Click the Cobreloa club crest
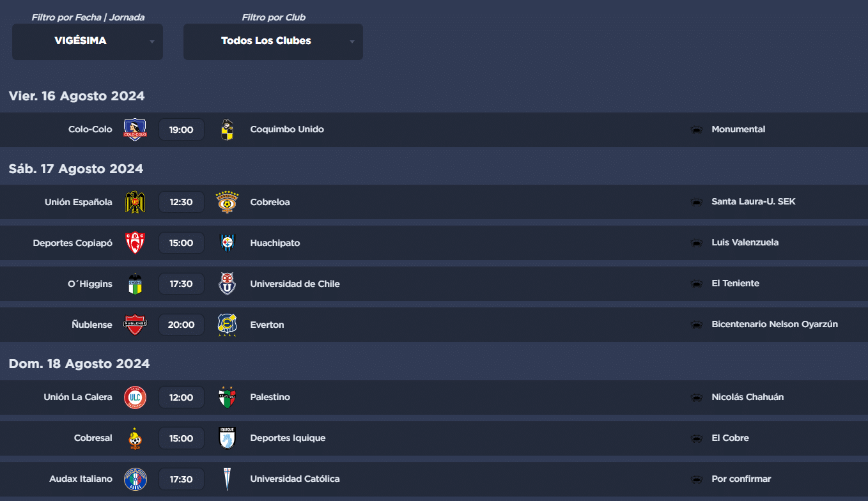 227,202
